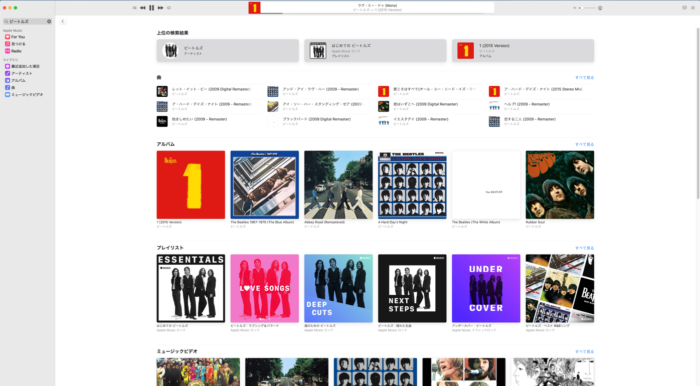This screenshot has height=386, width=700.
Task: Skip forward to the next track
Action: [x=160, y=8]
